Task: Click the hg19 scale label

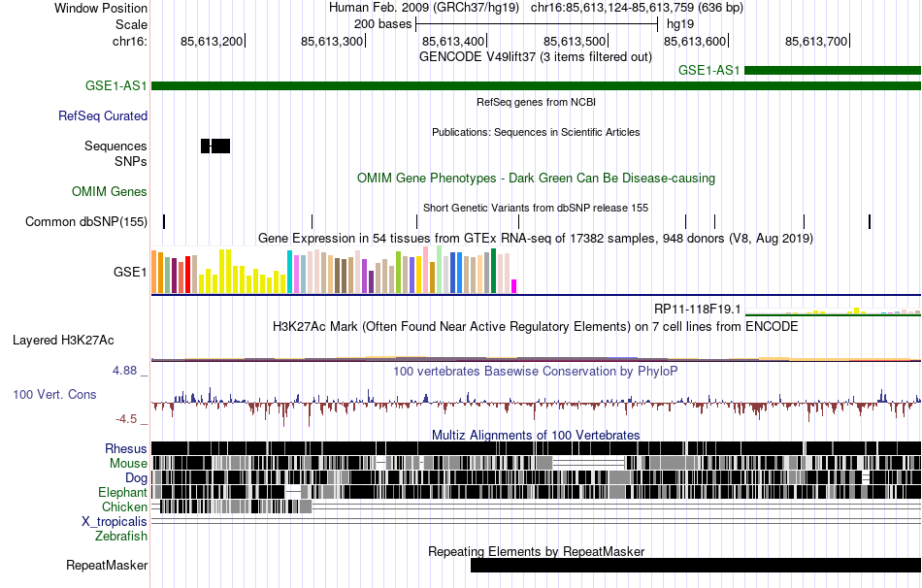Action: point(680,24)
